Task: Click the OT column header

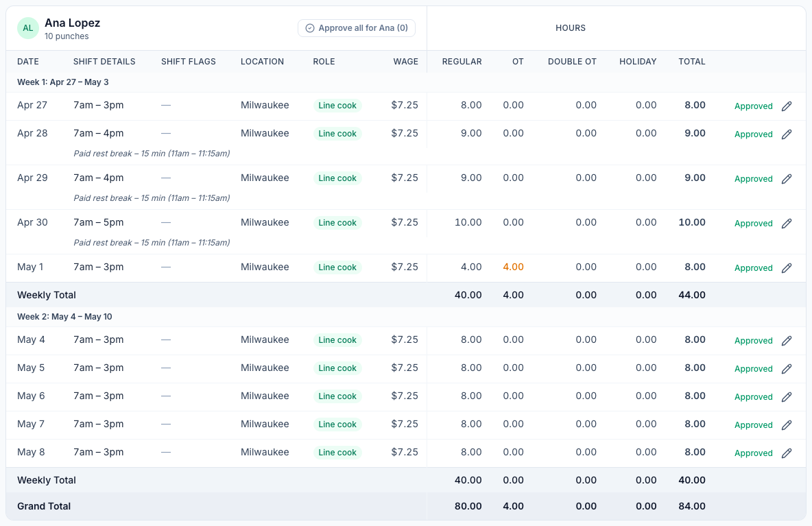Action: tap(518, 62)
